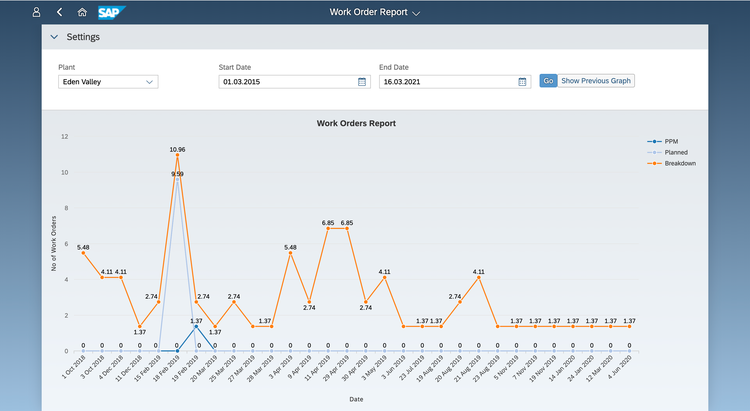Open Work Order Report title menu
The width and height of the screenshot is (750, 411).
tap(375, 12)
